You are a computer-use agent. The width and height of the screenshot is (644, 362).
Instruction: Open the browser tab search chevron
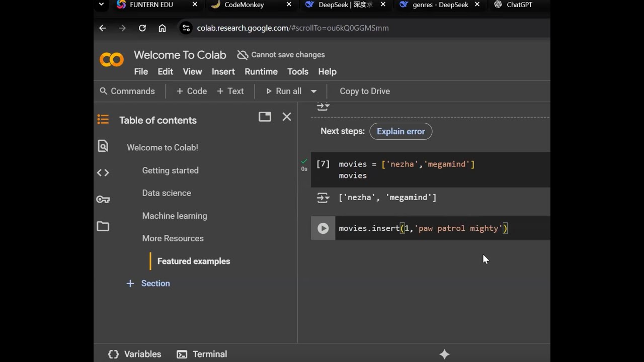pyautogui.click(x=101, y=5)
